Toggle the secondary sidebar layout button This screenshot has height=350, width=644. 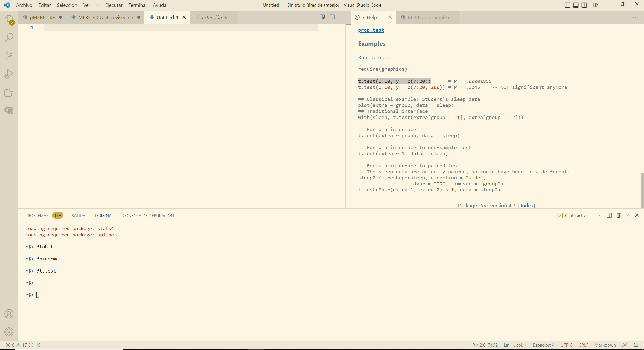pos(584,5)
